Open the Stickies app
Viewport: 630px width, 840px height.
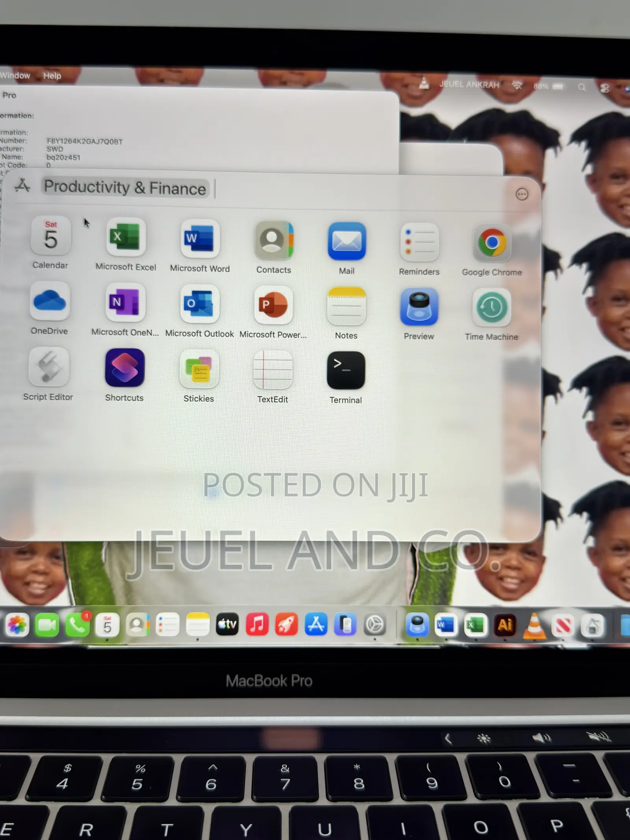199,369
